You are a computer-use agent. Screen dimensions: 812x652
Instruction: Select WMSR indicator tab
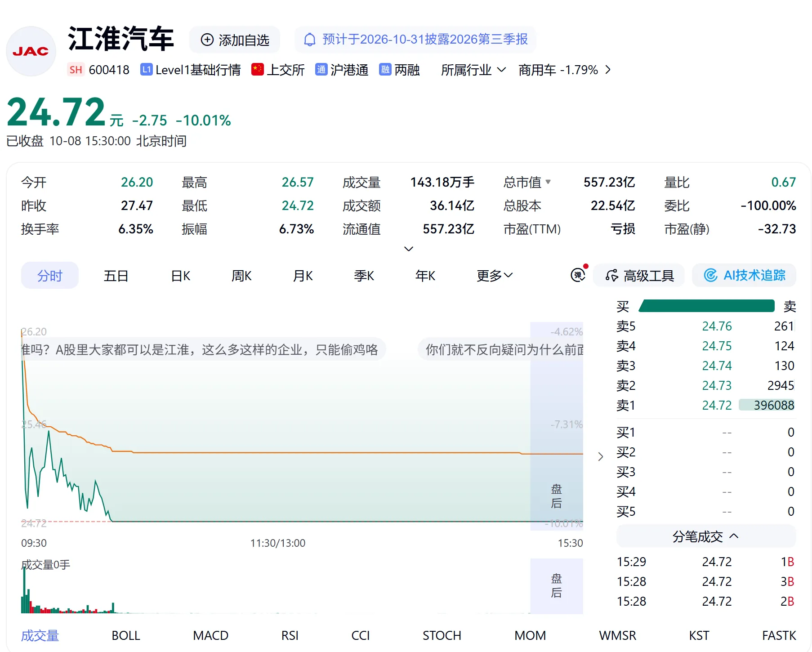(618, 635)
